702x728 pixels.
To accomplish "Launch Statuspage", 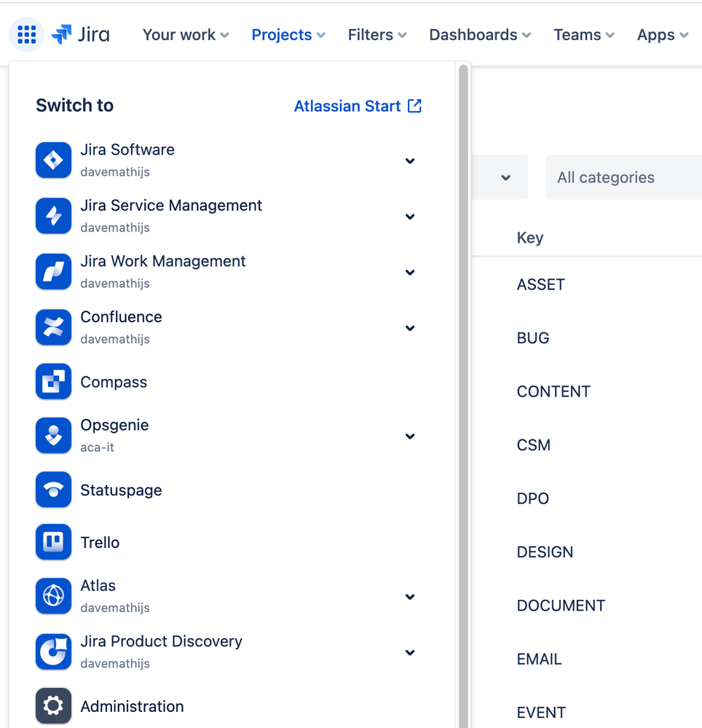I will 121,490.
